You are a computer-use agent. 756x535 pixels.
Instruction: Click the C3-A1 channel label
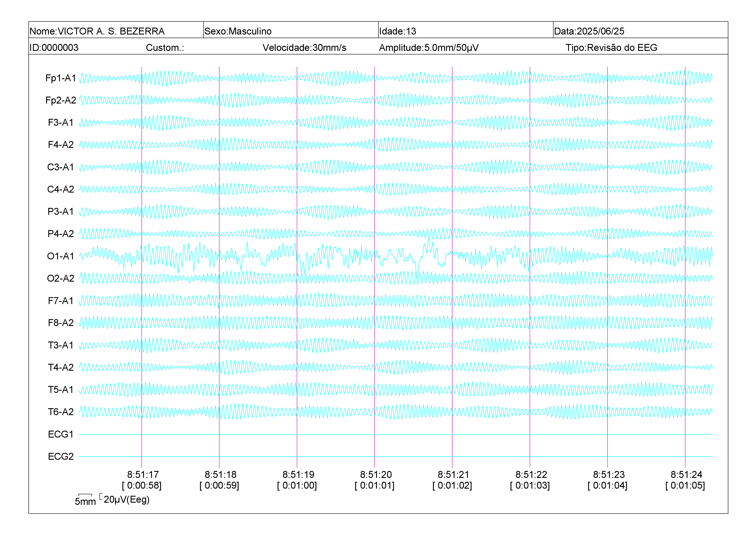61,167
